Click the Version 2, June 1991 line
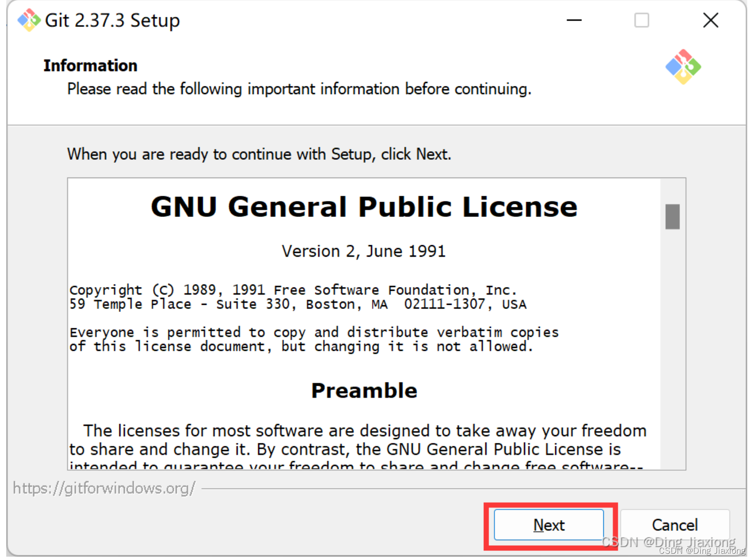Viewport: 753px width, 560px height. click(364, 251)
